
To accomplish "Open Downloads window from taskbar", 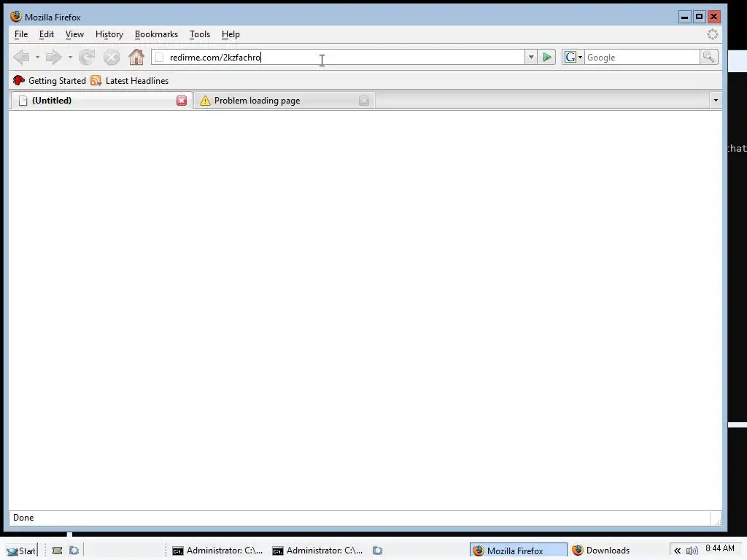I will (601, 551).
